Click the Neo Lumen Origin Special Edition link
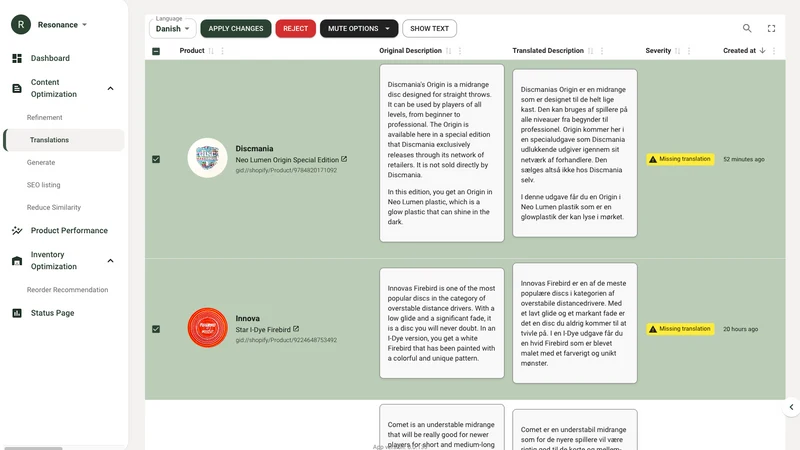This screenshot has height=450, width=800. (287, 160)
